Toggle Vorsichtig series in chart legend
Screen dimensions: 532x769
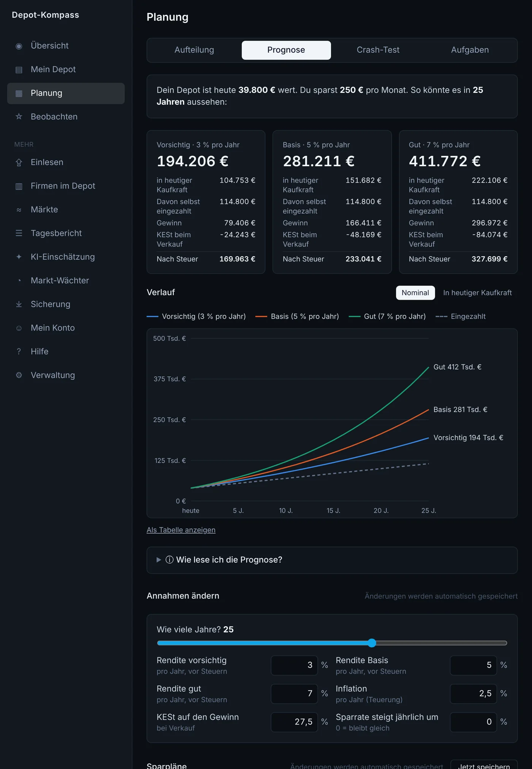pyautogui.click(x=196, y=316)
